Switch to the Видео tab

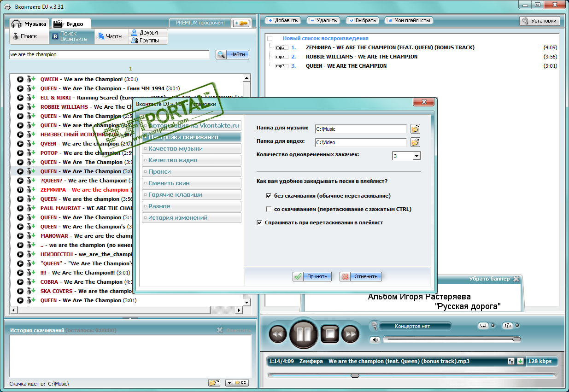[70, 24]
